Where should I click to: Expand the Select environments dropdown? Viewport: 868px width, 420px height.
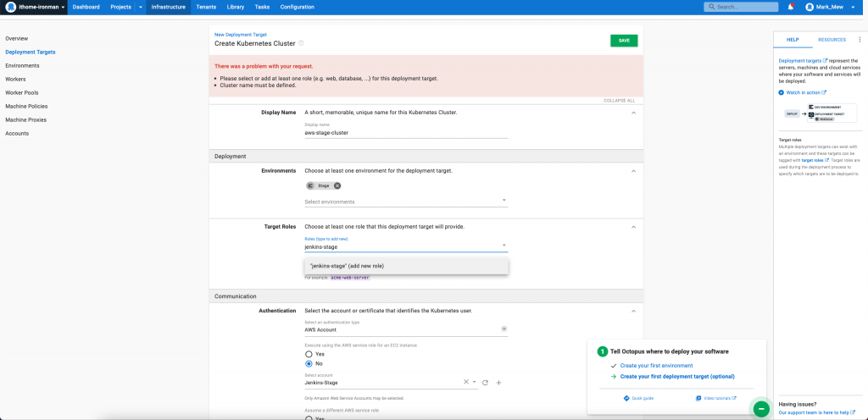click(x=504, y=202)
